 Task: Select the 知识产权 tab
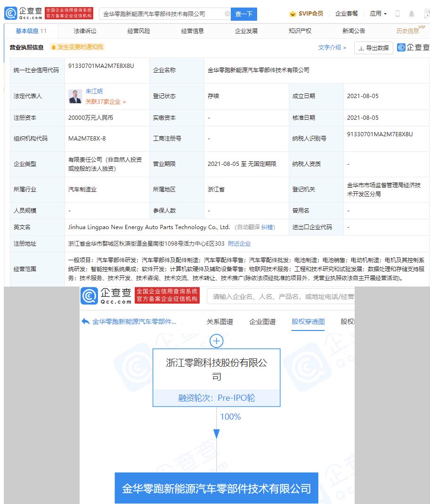(300, 31)
